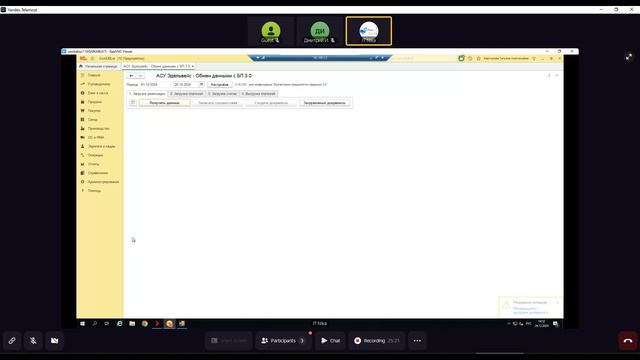The height and width of the screenshot is (360, 640).
Task: Open Покупки section in sidebar
Action: tap(94, 111)
